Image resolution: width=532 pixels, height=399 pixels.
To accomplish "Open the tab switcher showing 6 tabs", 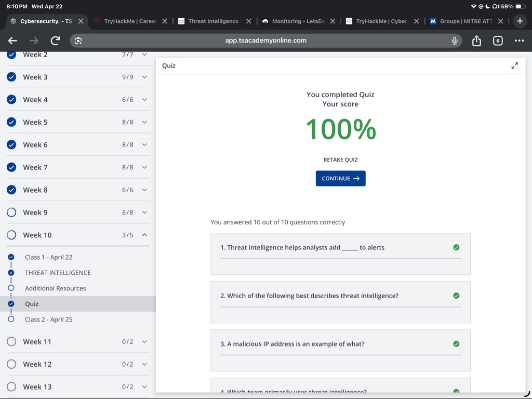I will (498, 40).
